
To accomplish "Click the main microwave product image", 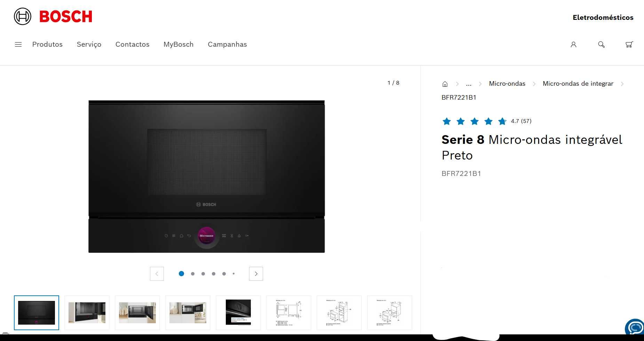I will 207,177.
